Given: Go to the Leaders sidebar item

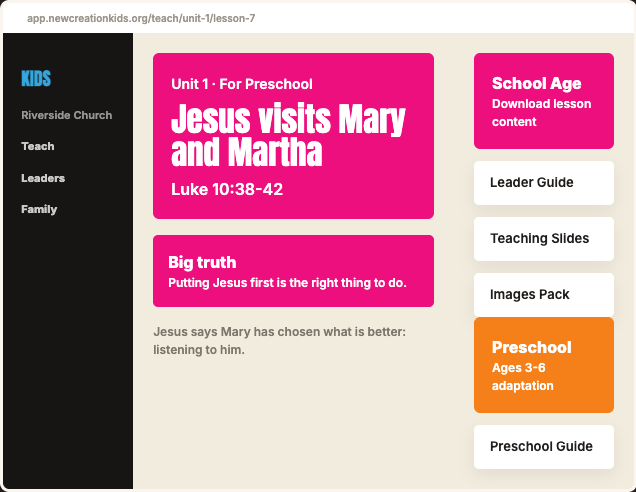Looking at the screenshot, I should tap(43, 178).
